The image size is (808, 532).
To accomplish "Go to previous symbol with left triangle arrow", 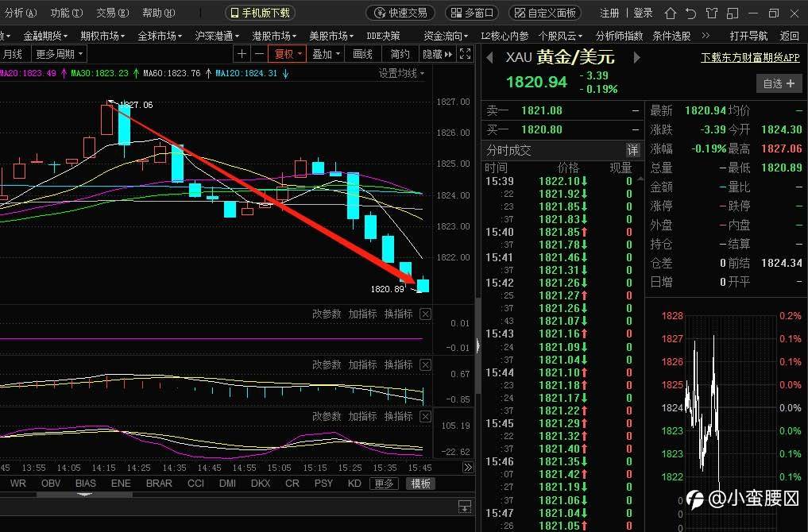I will 489,58.
